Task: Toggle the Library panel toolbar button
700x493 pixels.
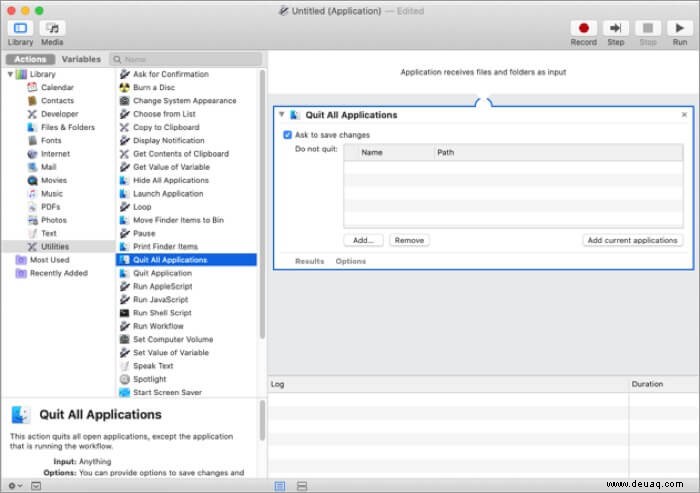Action: 20,28
